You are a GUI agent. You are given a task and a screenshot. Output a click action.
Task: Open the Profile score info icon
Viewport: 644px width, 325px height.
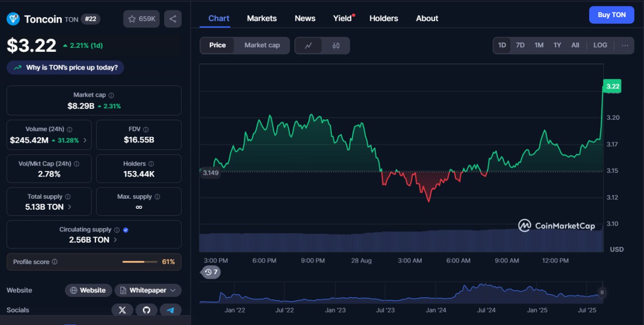point(55,262)
